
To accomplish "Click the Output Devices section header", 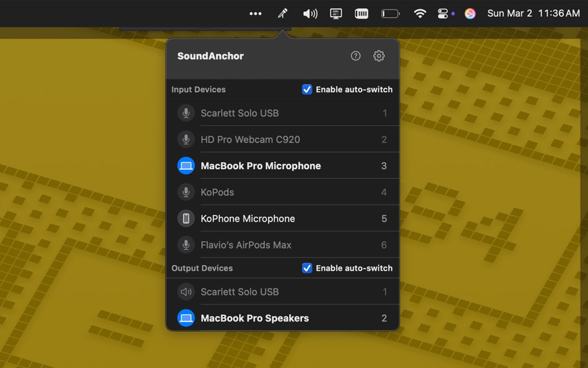I will tap(202, 268).
